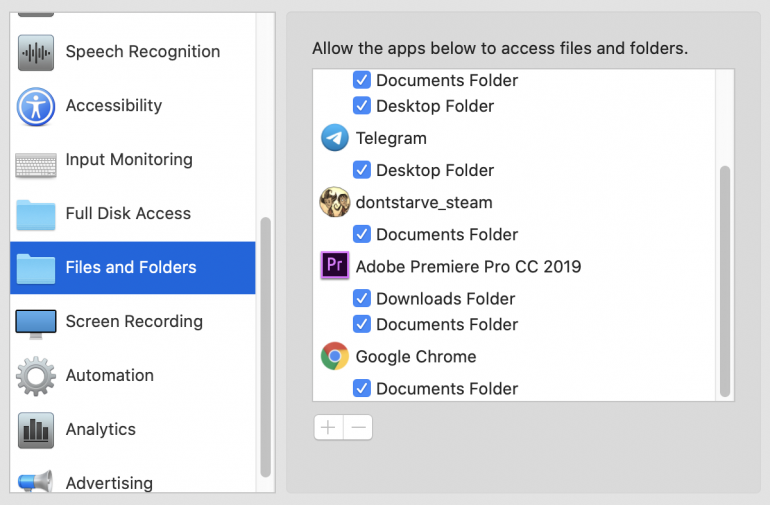Viewport: 770px width, 505px height.
Task: Click the minus remove-app button
Action: click(x=358, y=427)
